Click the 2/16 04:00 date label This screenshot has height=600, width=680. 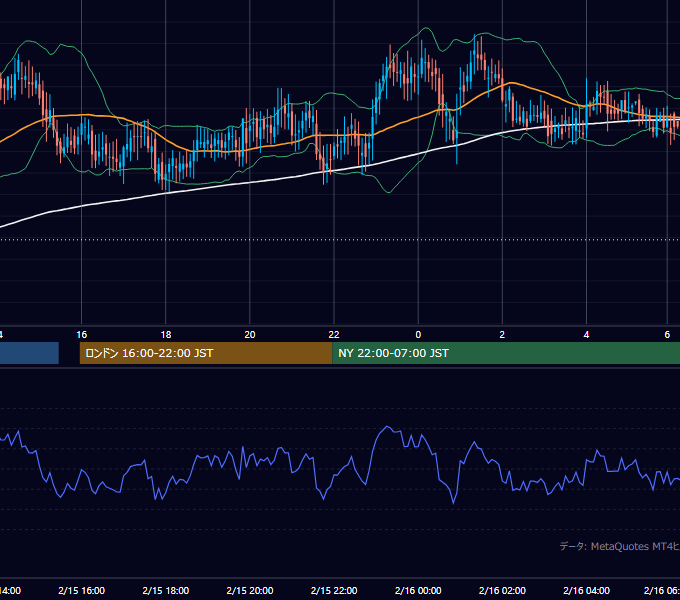586,590
